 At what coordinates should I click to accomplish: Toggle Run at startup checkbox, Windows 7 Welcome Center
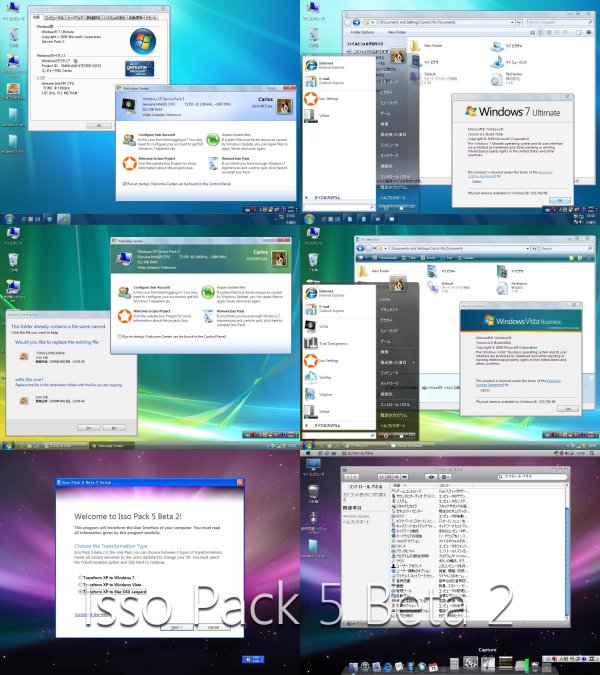pyautogui.click(x=125, y=184)
